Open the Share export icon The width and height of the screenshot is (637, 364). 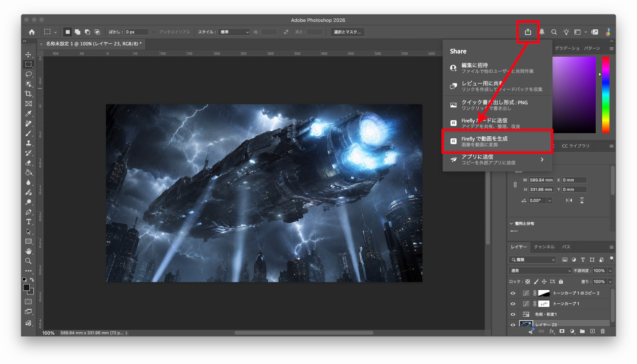528,32
